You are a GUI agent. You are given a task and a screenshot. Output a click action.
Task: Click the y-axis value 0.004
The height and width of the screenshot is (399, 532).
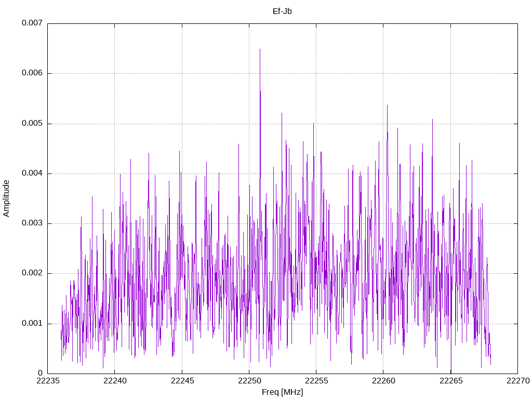[x=32, y=174]
